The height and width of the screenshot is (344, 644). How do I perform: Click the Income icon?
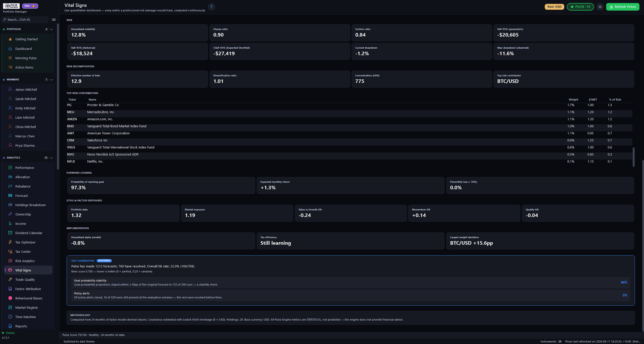(x=10, y=224)
